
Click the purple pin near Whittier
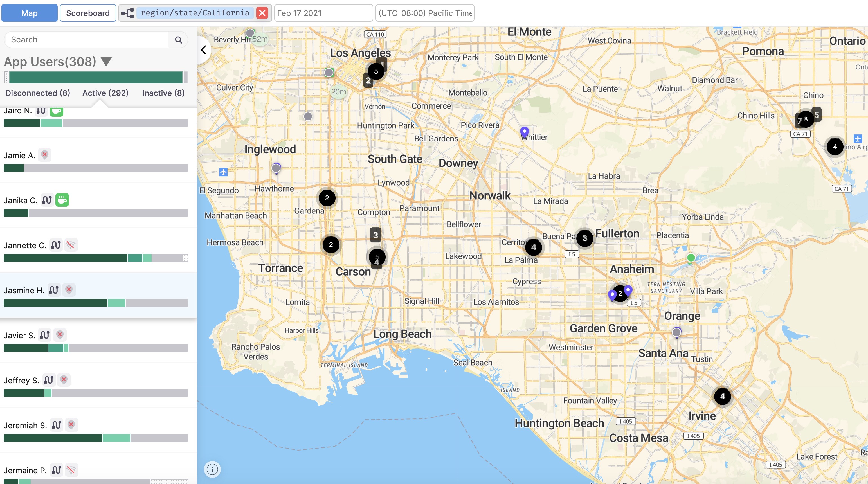(x=524, y=132)
